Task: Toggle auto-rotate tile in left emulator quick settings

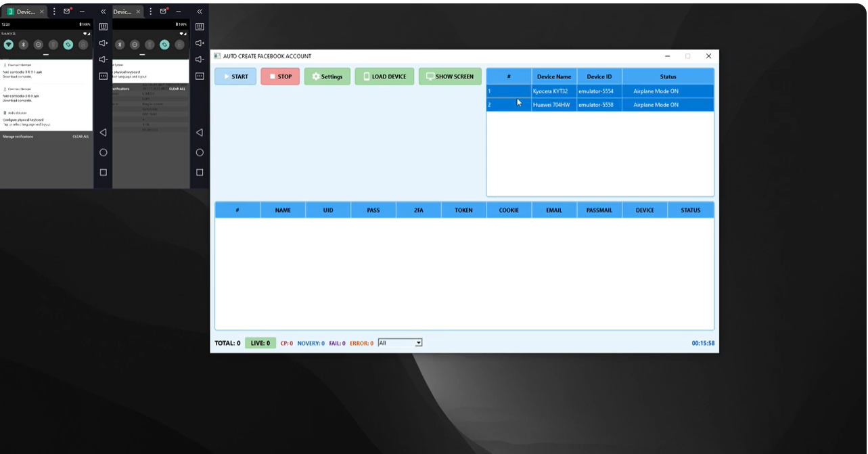Action: tap(68, 45)
